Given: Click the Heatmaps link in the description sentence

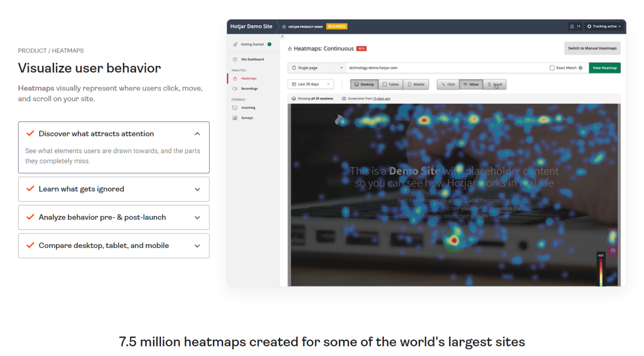Looking at the screenshot, I should tap(36, 88).
